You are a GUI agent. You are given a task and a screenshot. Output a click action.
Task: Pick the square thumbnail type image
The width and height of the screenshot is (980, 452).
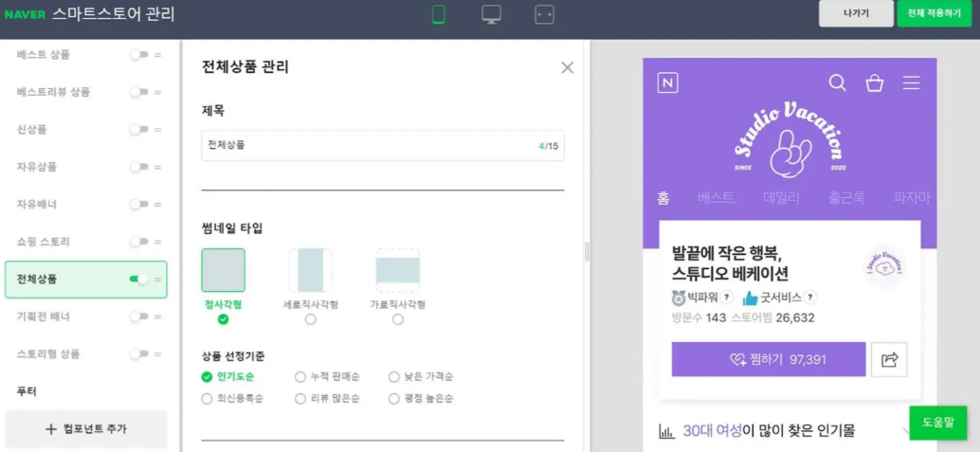[223, 270]
